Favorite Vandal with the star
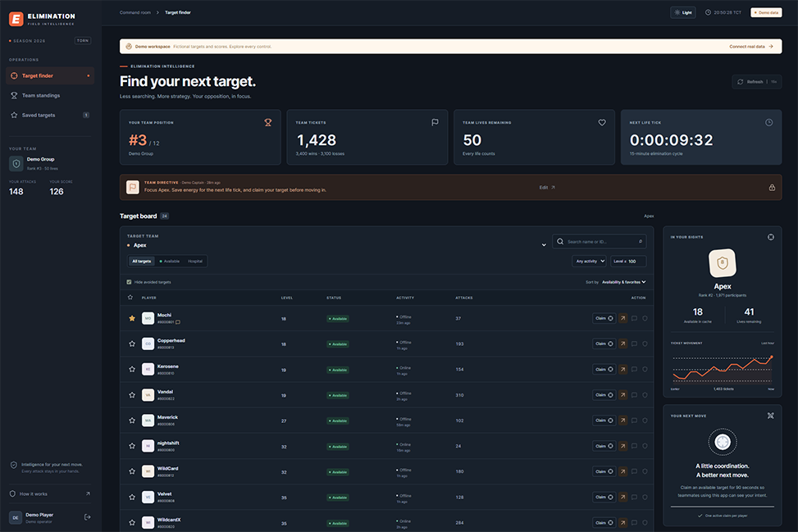The width and height of the screenshot is (798, 532). click(x=132, y=394)
